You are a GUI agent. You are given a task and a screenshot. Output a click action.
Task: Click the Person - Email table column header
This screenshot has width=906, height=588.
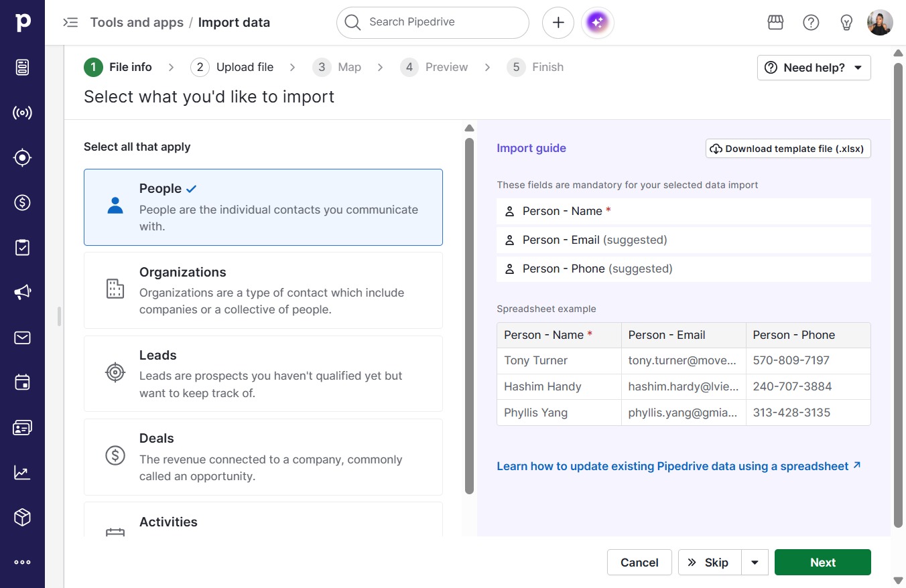point(684,335)
